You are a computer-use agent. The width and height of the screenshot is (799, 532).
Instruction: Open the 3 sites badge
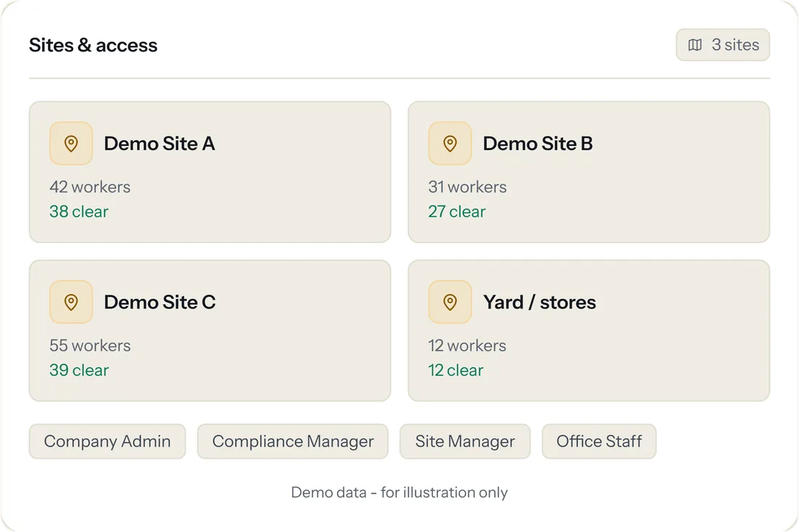(x=723, y=45)
